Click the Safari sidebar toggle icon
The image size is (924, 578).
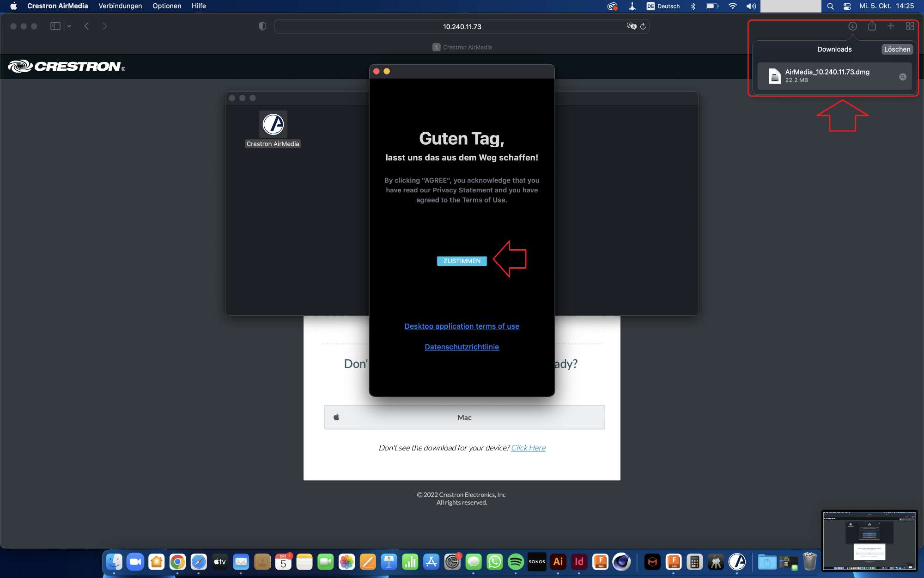pyautogui.click(x=55, y=26)
